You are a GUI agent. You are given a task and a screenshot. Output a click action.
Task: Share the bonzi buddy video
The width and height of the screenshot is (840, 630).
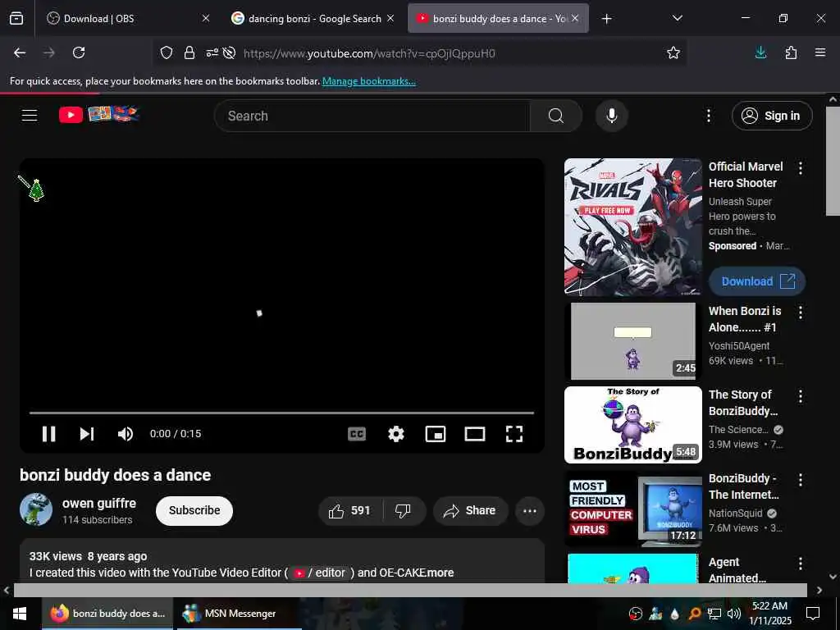point(470,510)
